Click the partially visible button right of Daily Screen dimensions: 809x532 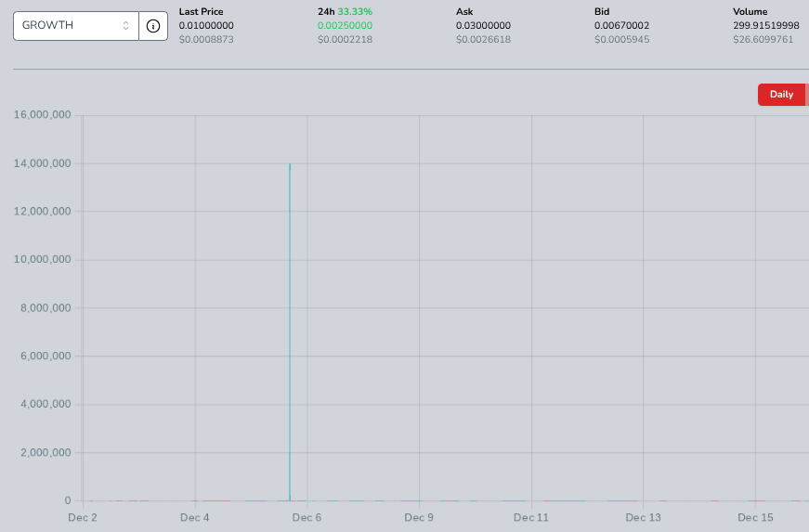coord(806,95)
